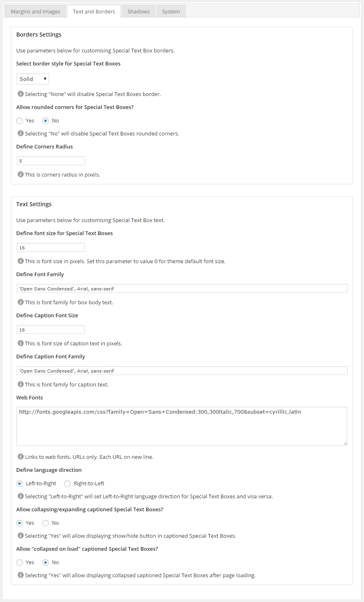Click inside the Web Fonts textarea

point(182,426)
